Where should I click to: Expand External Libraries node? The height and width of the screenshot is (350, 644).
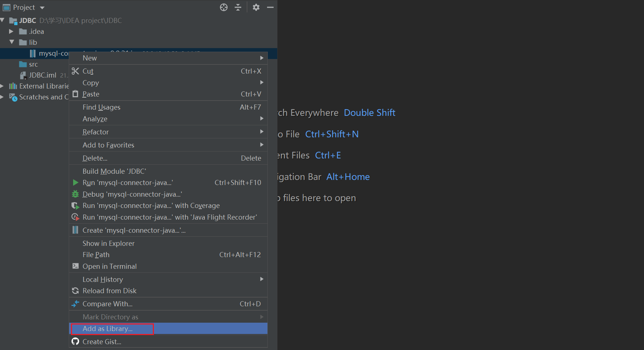tap(2, 86)
